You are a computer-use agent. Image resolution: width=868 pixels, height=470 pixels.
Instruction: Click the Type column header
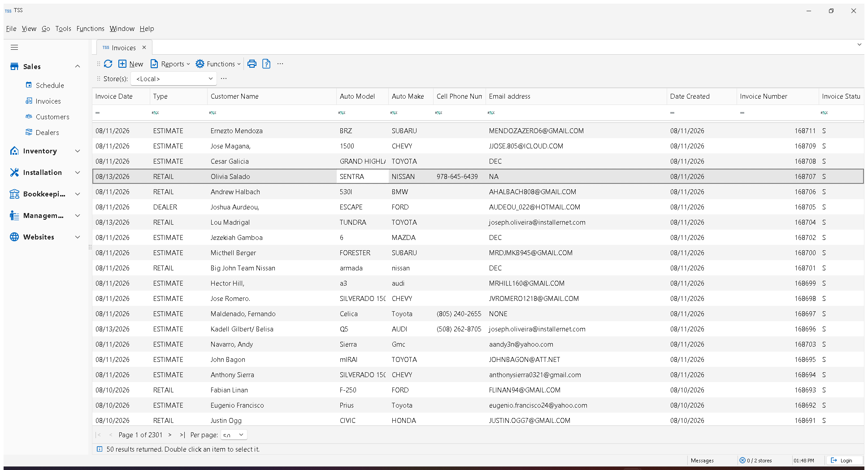(178, 96)
